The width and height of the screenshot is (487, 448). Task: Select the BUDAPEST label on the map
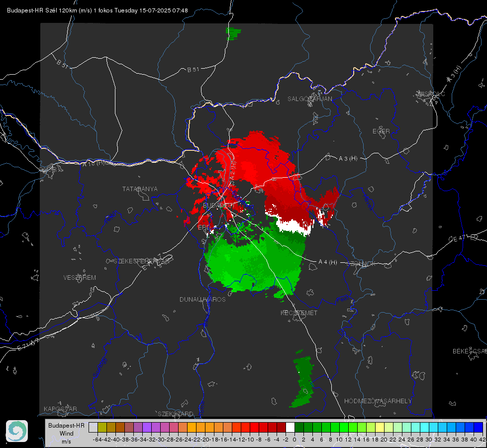click(x=219, y=205)
